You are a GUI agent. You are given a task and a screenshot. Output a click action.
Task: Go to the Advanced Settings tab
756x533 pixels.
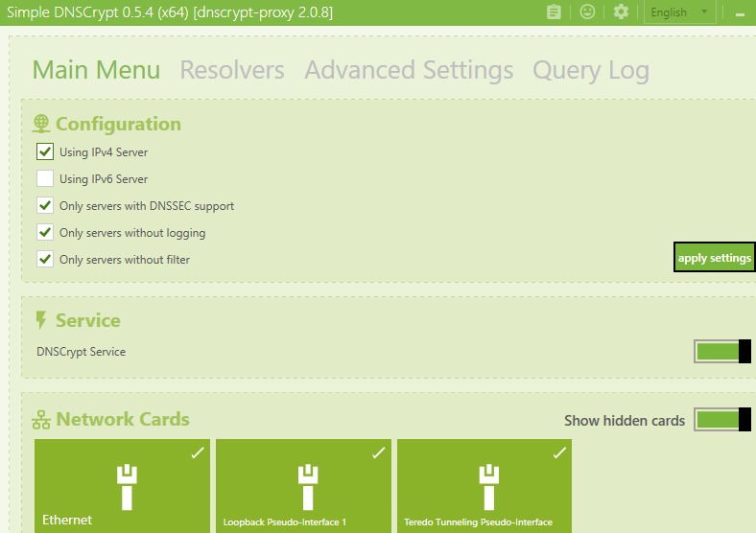(x=409, y=70)
